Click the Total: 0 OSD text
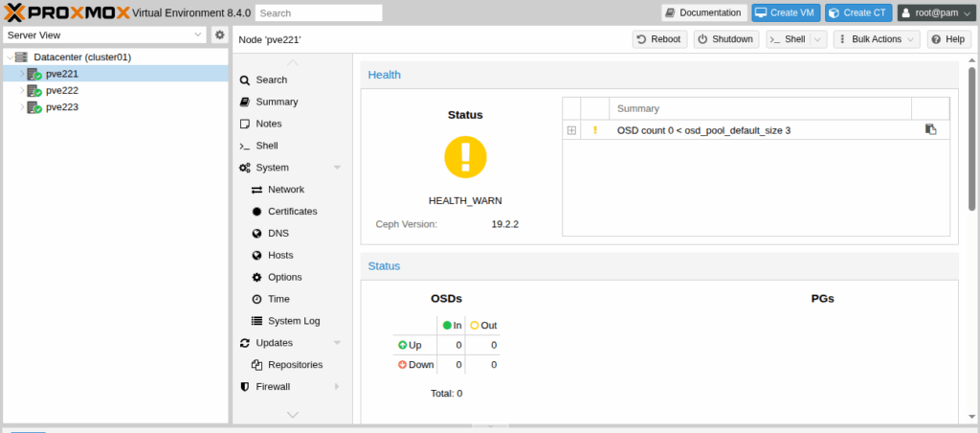The height and width of the screenshot is (433, 980). (446, 394)
